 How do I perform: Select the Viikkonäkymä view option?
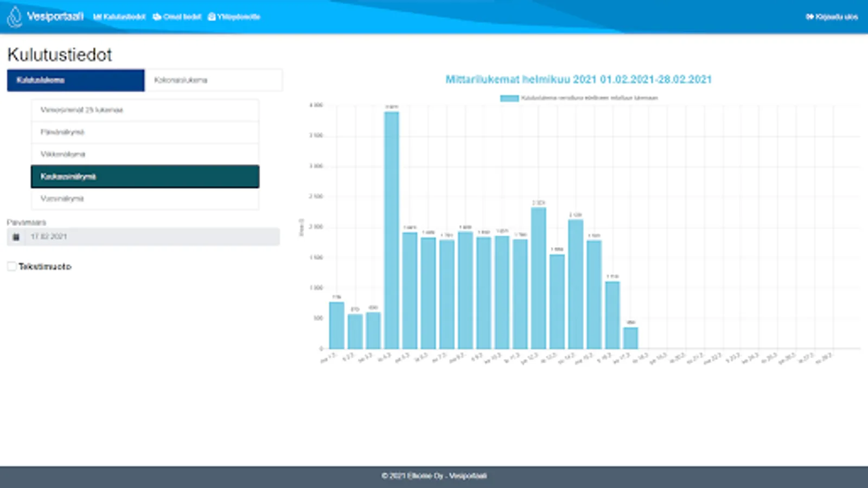click(144, 154)
